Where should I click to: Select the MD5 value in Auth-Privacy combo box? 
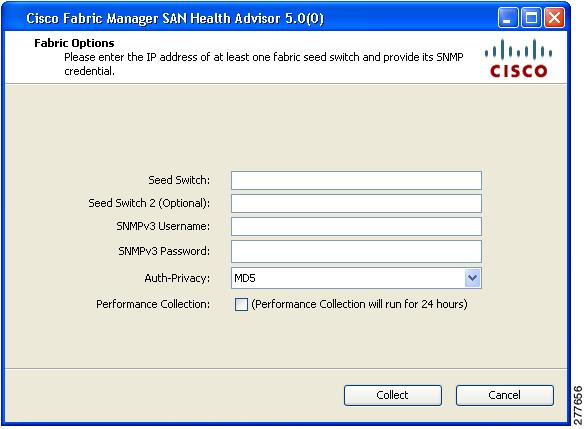[x=245, y=278]
